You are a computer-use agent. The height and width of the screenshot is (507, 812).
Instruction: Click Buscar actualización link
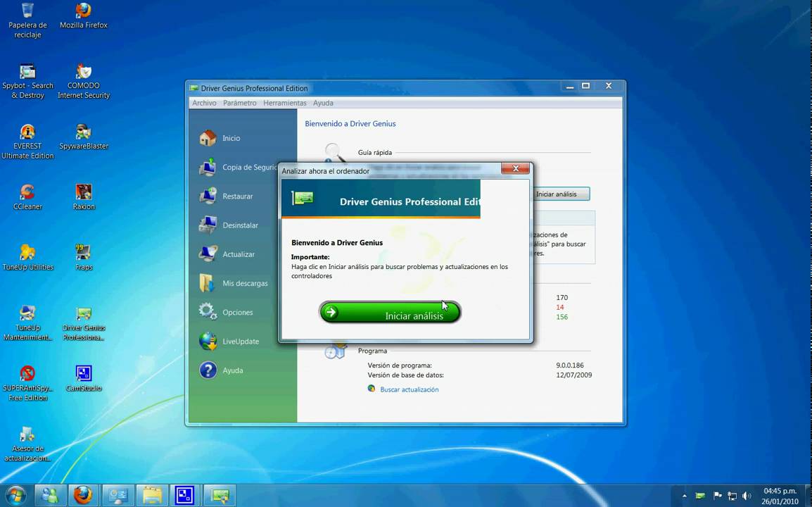pos(409,389)
